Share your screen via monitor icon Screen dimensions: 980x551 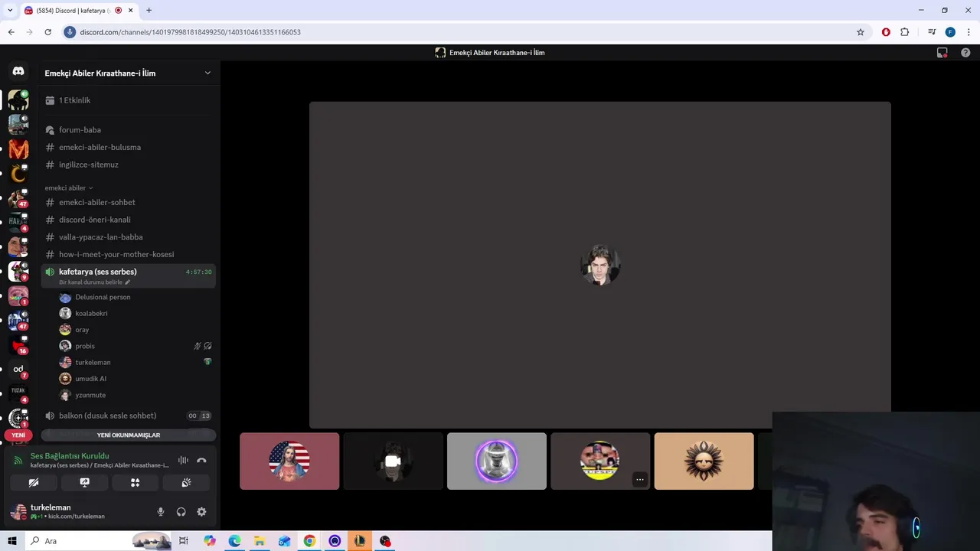85,483
